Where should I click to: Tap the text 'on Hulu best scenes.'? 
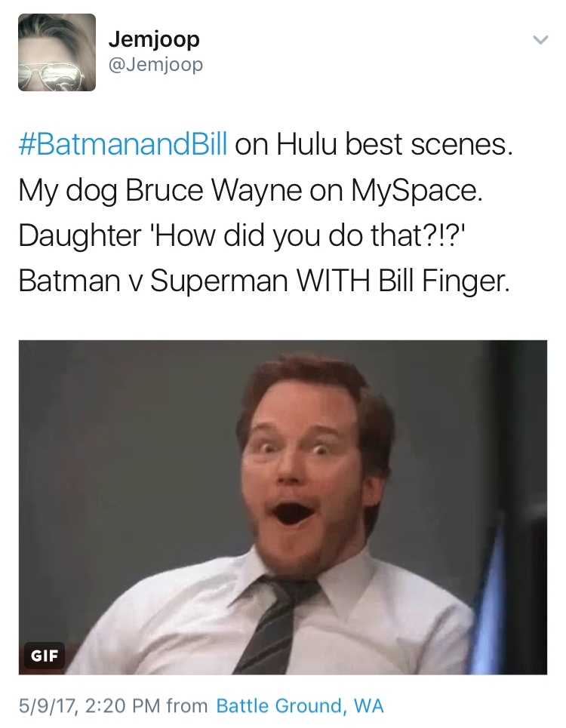click(x=374, y=144)
